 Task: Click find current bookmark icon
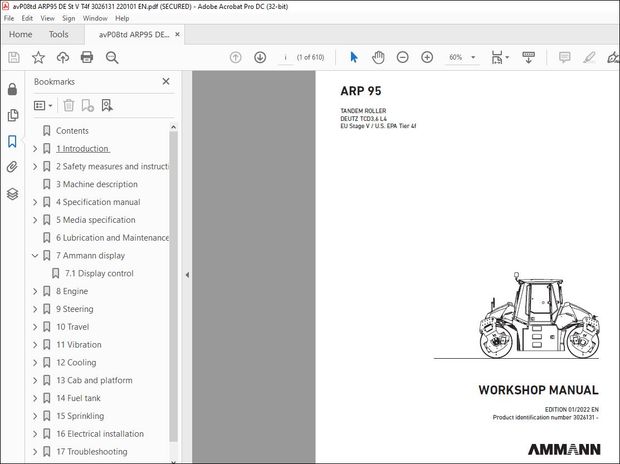pyautogui.click(x=107, y=106)
